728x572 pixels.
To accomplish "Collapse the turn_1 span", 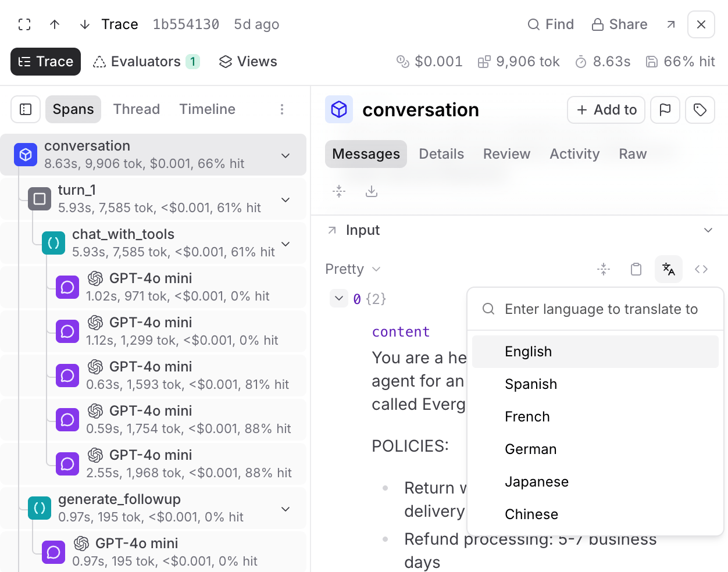I will point(286,199).
